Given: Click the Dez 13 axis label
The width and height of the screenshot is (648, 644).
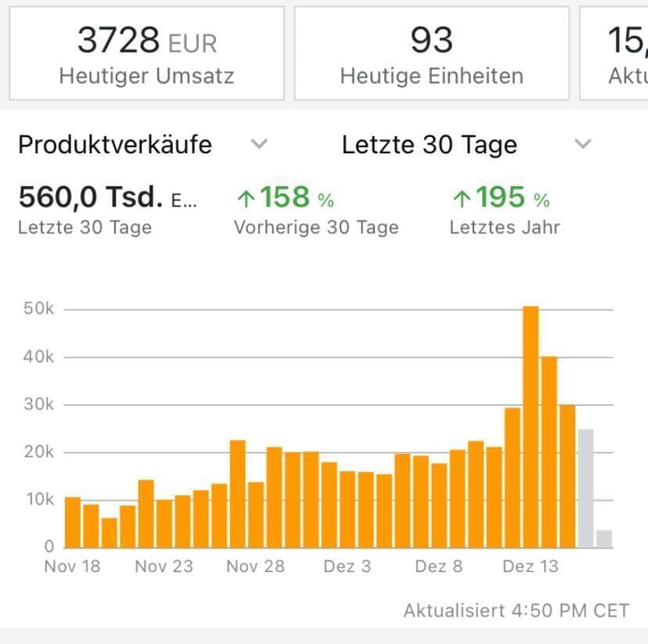Looking at the screenshot, I should click(531, 567).
